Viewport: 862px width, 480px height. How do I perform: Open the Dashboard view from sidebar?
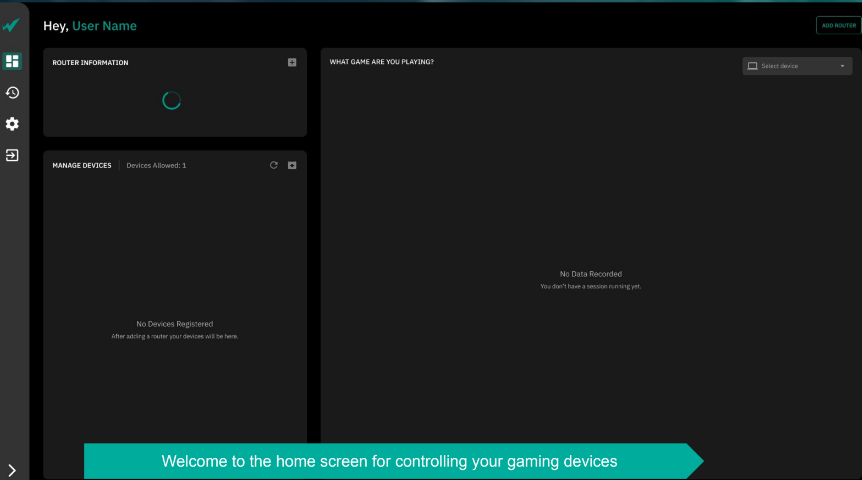tap(12, 61)
